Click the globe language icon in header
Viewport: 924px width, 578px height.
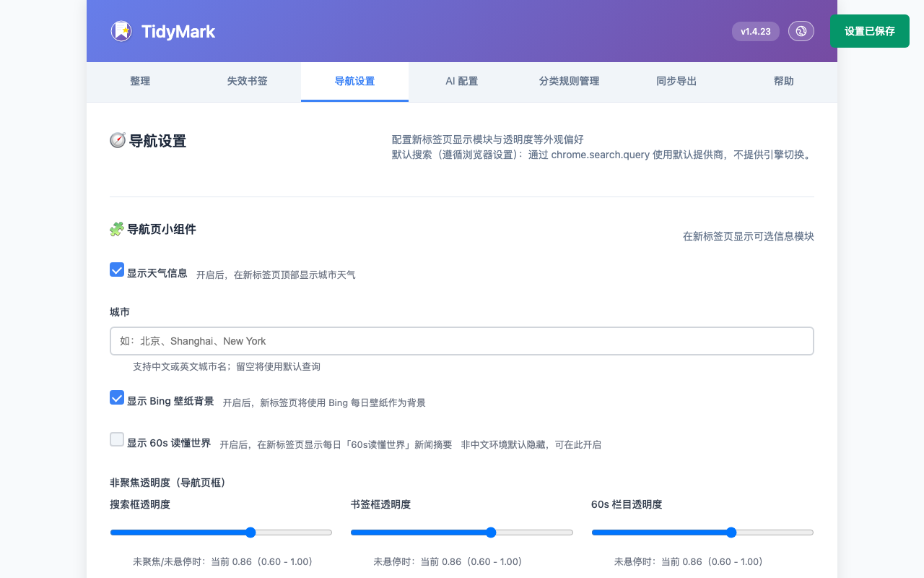tap(801, 31)
